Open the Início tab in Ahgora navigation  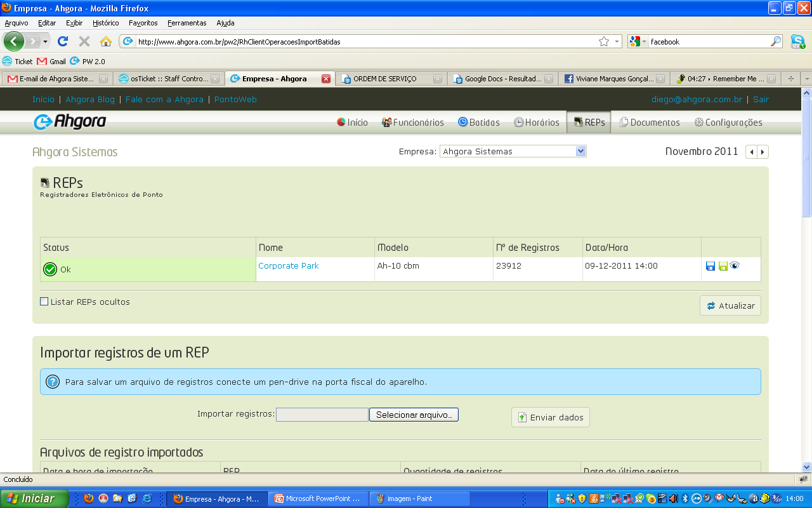pyautogui.click(x=352, y=123)
